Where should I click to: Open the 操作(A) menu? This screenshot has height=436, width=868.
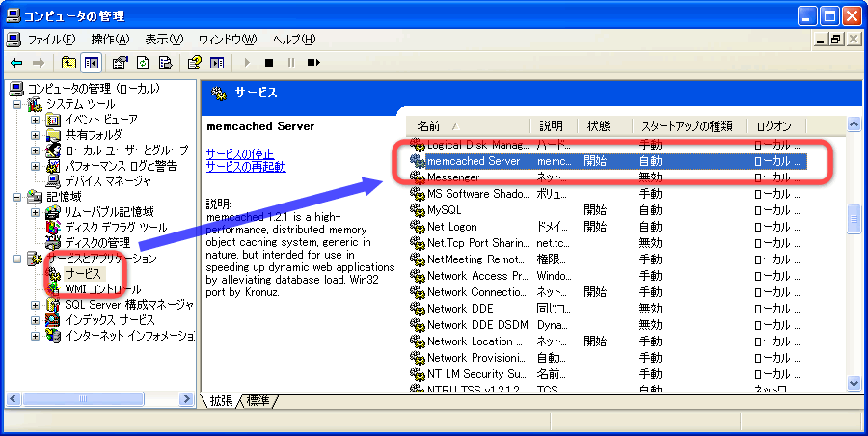coord(110,40)
